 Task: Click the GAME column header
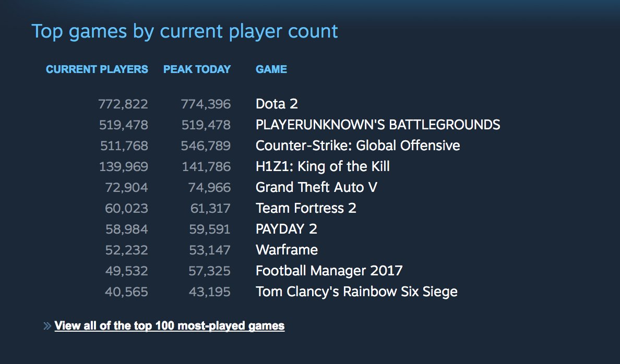click(x=271, y=69)
